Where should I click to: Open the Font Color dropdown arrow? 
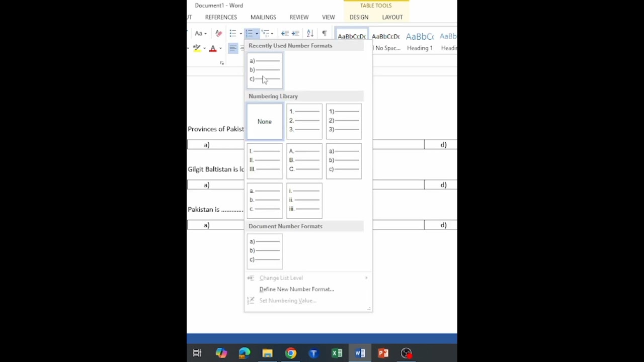220,48
